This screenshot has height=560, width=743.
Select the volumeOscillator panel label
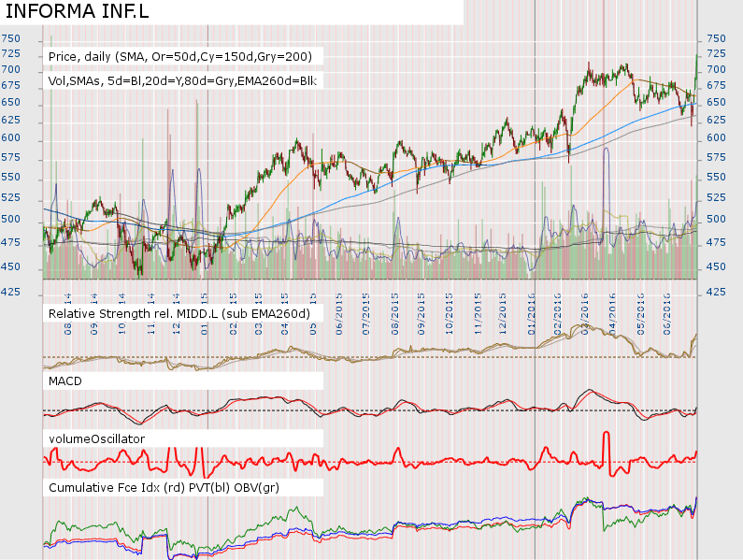click(96, 438)
